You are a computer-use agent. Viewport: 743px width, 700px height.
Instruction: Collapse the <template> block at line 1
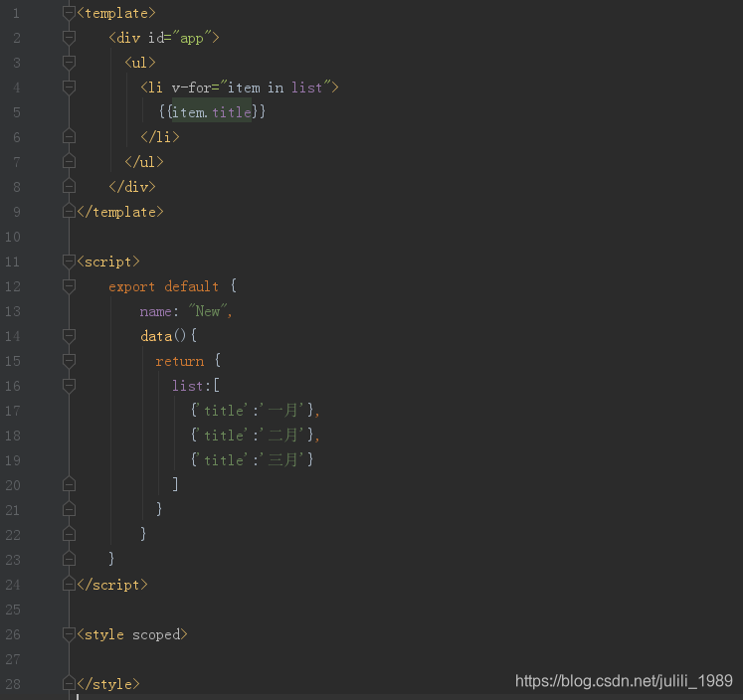click(x=69, y=13)
